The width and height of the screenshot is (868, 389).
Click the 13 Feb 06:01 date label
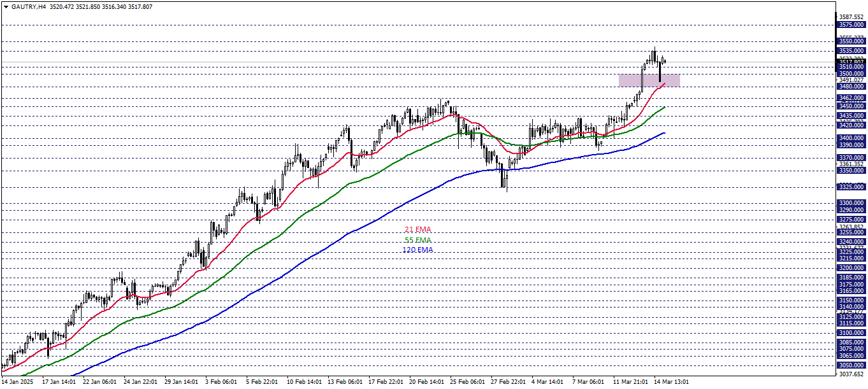click(x=345, y=382)
